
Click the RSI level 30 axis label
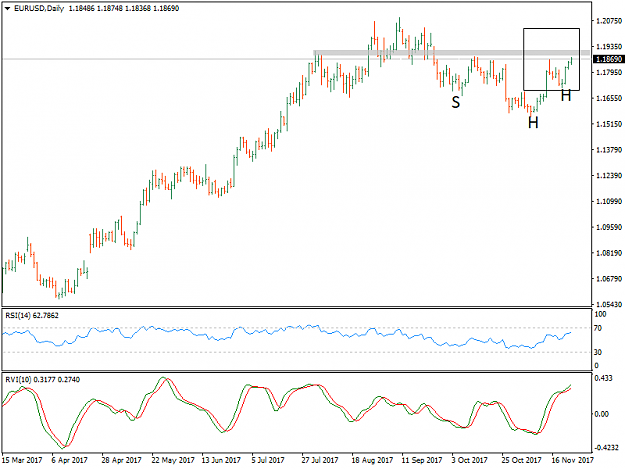coord(598,352)
